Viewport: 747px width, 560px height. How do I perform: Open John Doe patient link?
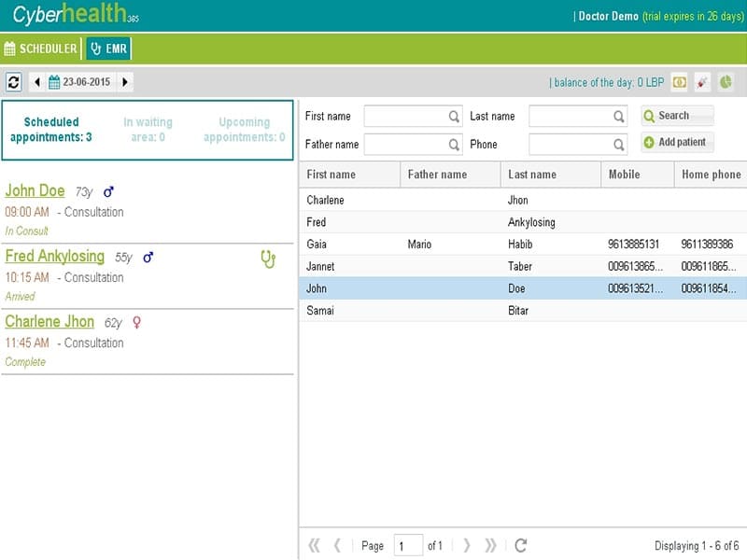pyautogui.click(x=35, y=190)
